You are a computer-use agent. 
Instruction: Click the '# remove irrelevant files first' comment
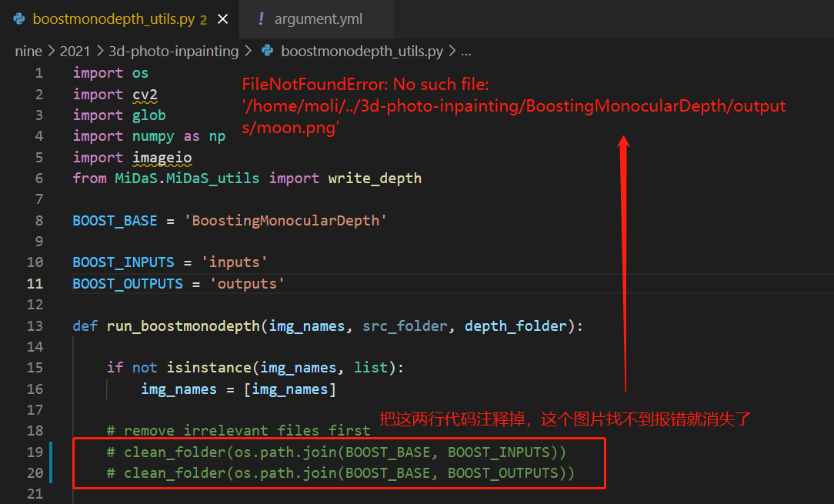[x=239, y=430]
